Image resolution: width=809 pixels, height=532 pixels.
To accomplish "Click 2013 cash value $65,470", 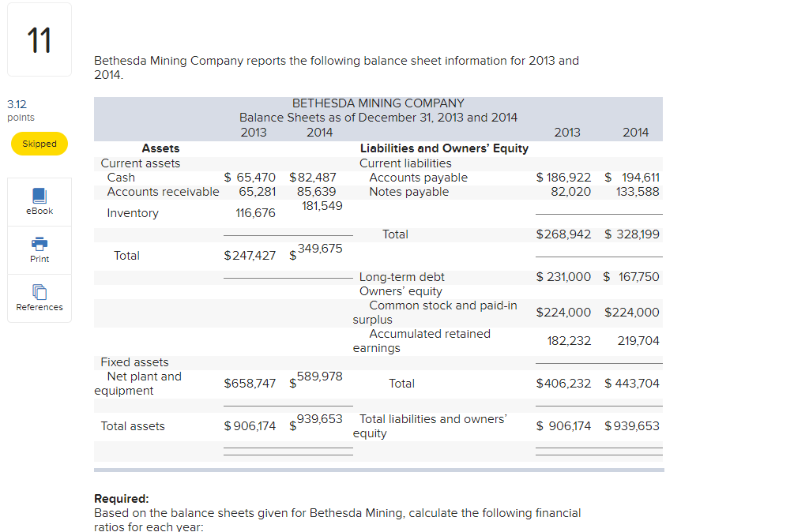I will coord(250,178).
